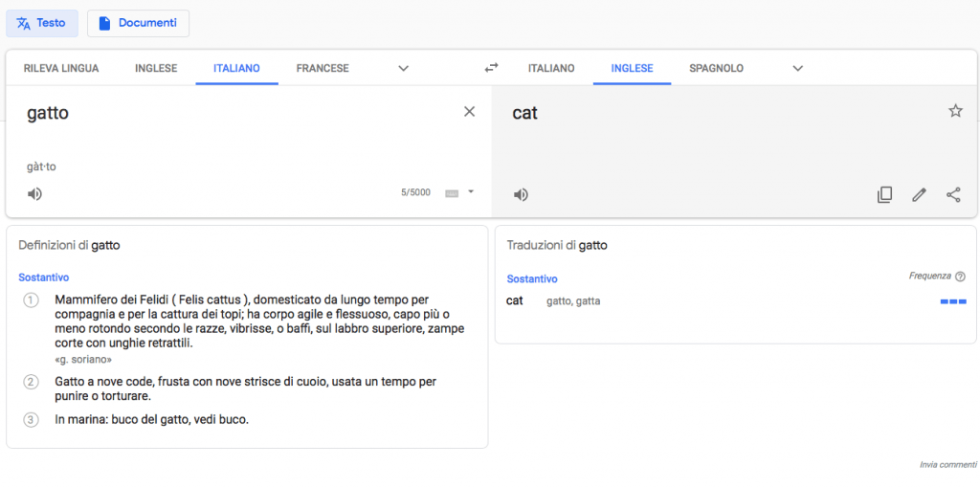The image size is (980, 488).
Task: Expand input tools dropdown arrow
Action: (x=471, y=191)
